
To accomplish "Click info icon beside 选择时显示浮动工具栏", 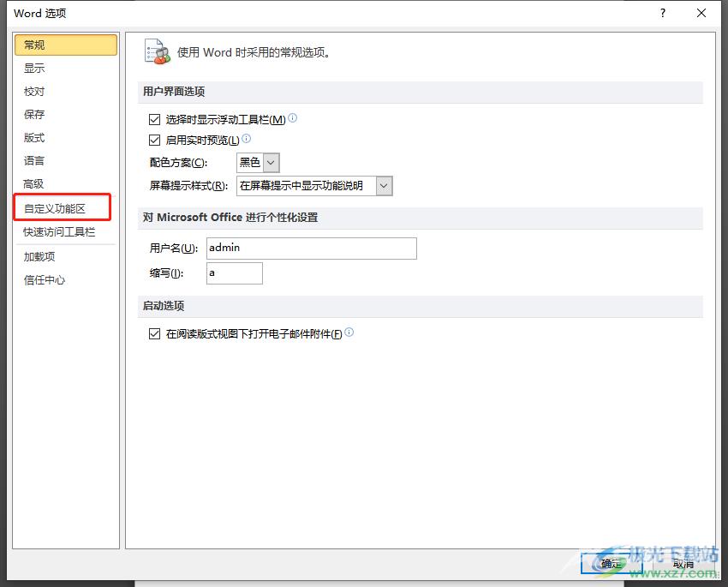I will [293, 118].
